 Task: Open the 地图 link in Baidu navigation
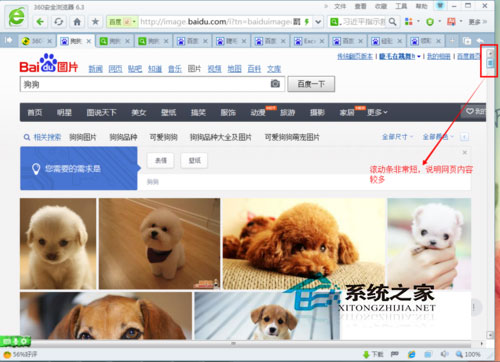click(234, 69)
